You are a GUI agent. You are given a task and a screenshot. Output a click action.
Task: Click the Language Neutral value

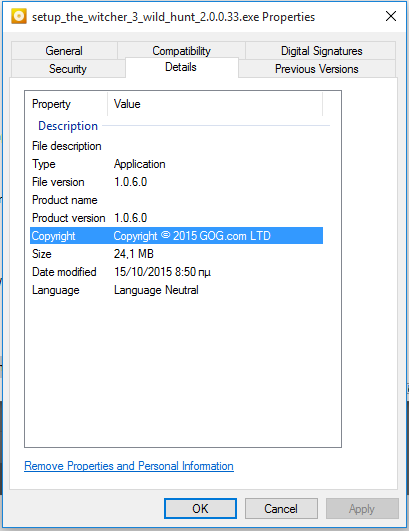point(156,290)
